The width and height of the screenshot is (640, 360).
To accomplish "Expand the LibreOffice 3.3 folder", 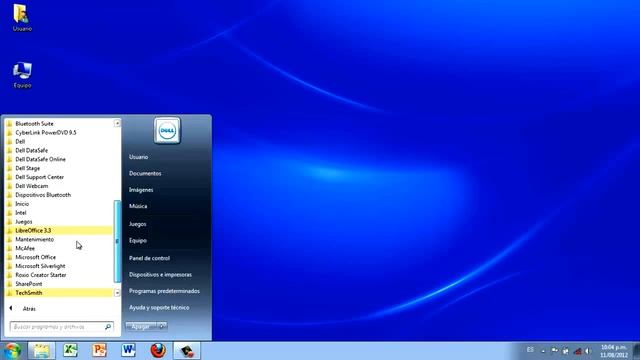I will [x=59, y=231].
